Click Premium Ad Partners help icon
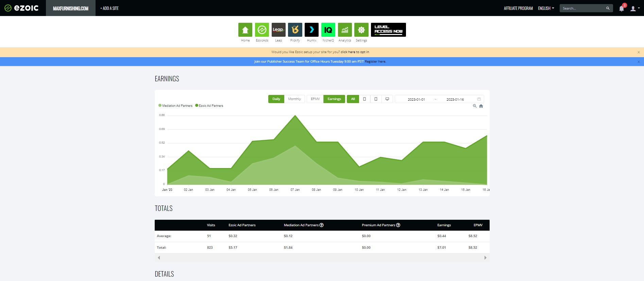Image resolution: width=644 pixels, height=281 pixels. coord(398,225)
